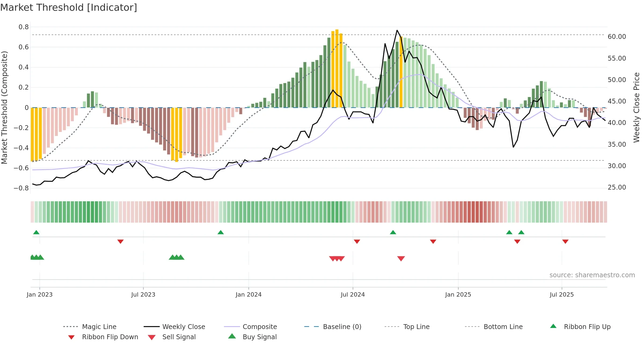The width and height of the screenshot is (644, 362).
Task: Click the 60.00 price axis label
Action: coord(617,37)
